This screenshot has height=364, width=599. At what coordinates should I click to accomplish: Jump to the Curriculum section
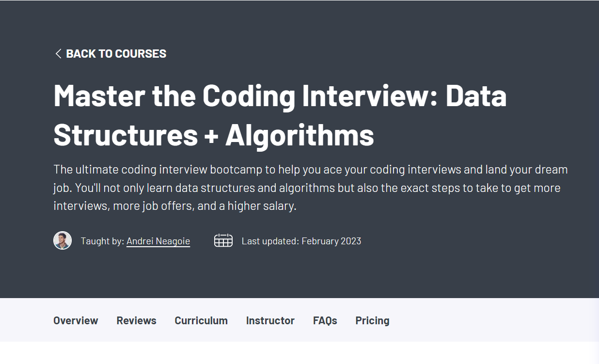[201, 320]
